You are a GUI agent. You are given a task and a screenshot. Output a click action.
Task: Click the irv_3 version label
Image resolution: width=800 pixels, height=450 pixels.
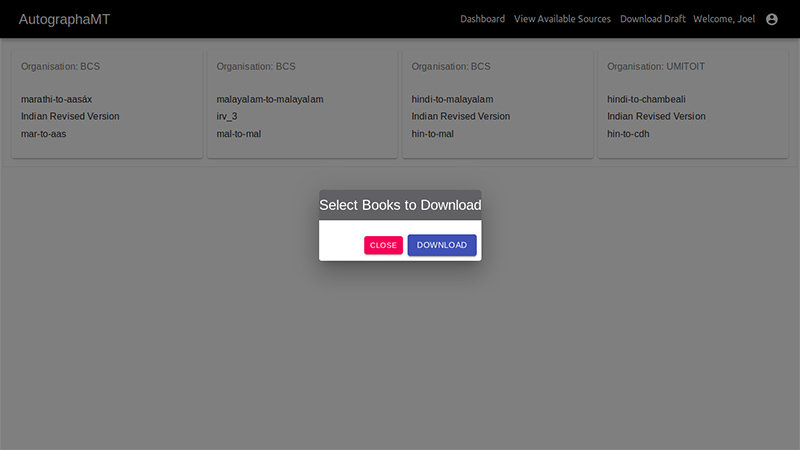pyautogui.click(x=227, y=116)
